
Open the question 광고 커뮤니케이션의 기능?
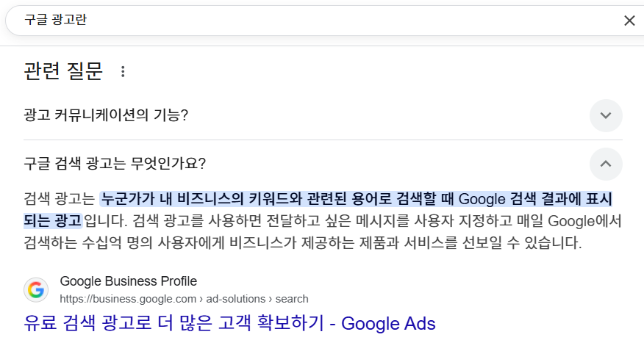pos(106,115)
